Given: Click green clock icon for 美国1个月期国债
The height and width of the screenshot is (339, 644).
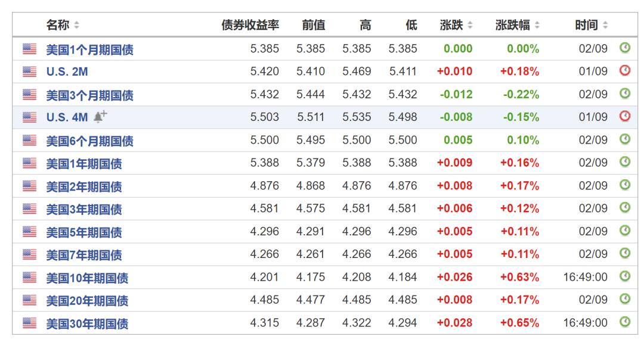Looking at the screenshot, I should (x=624, y=48).
